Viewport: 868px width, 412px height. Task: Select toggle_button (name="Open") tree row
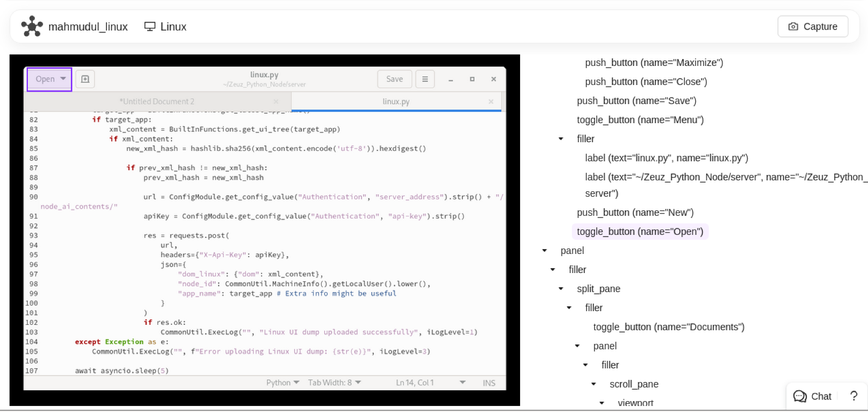coord(640,232)
